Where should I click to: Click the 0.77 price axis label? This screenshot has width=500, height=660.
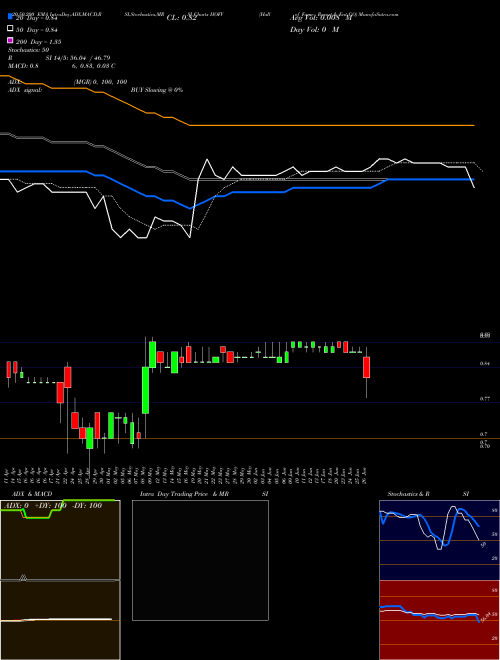click(484, 398)
